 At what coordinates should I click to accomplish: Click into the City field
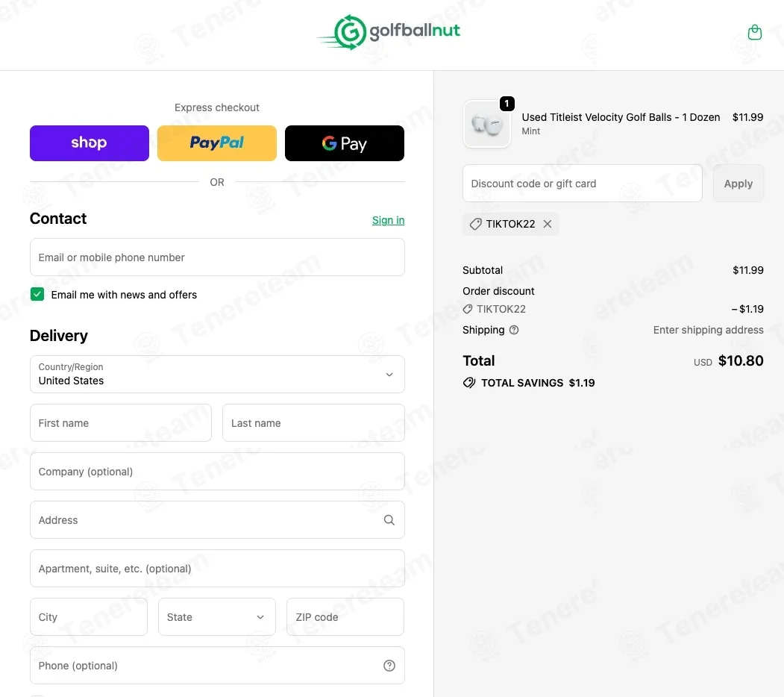click(x=89, y=617)
